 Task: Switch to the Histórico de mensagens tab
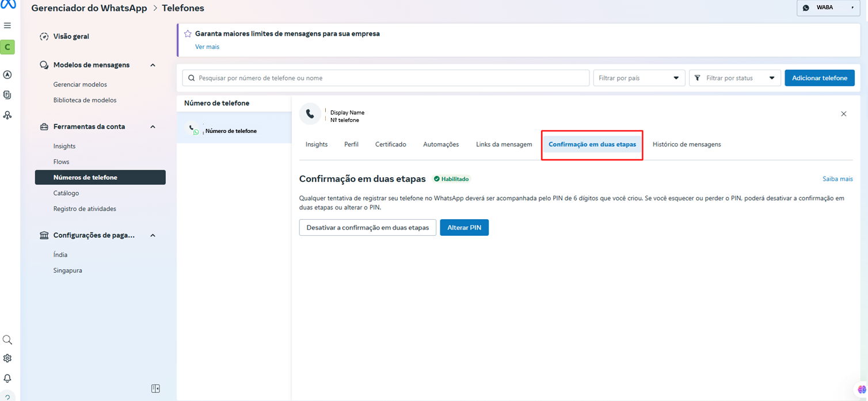point(686,144)
